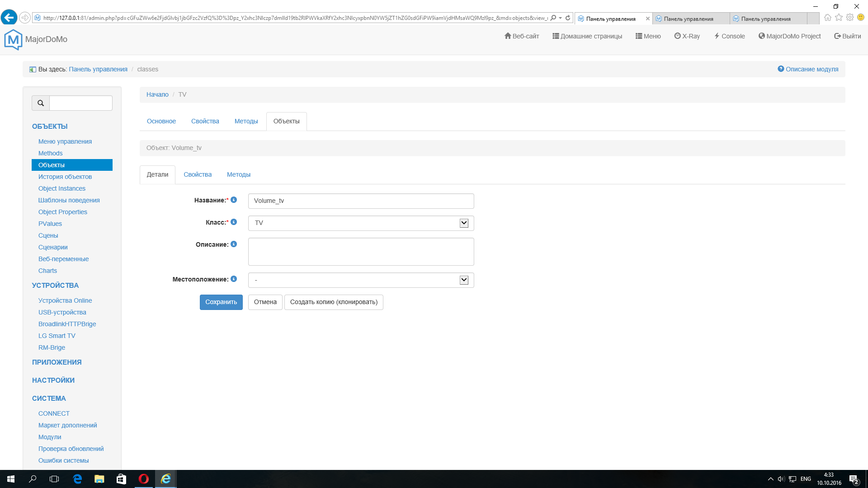Switch to the Методы class tab
868x488 pixels.
click(246, 121)
